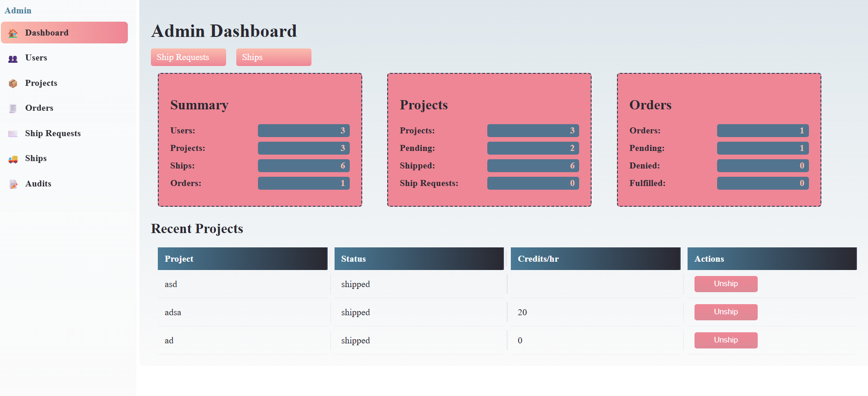Open the Audits page in sidebar
Screen dimensions: 868x396
[38, 184]
